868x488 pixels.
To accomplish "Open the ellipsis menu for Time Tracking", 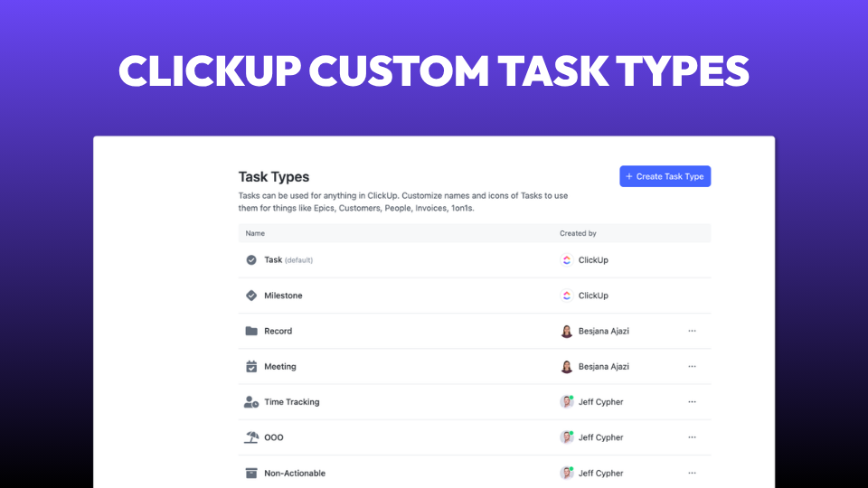I will (x=692, y=401).
